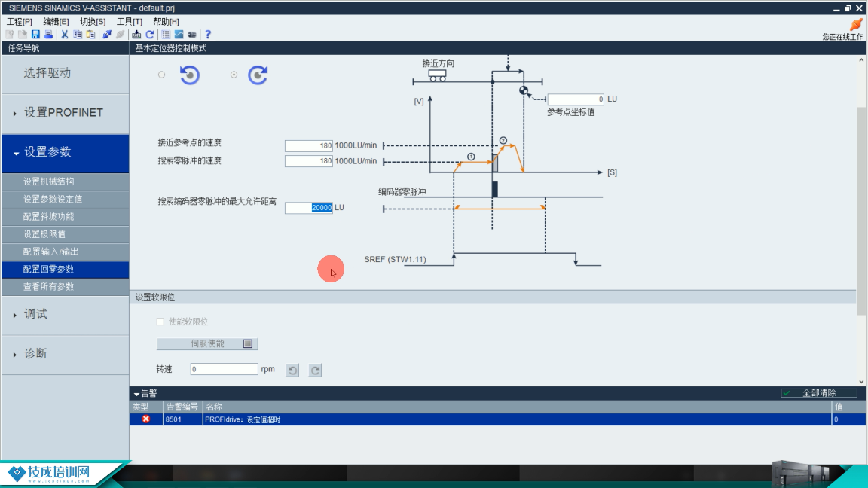Image resolution: width=868 pixels, height=488 pixels.
Task: Select the clockwise direction radio button
Action: point(234,75)
